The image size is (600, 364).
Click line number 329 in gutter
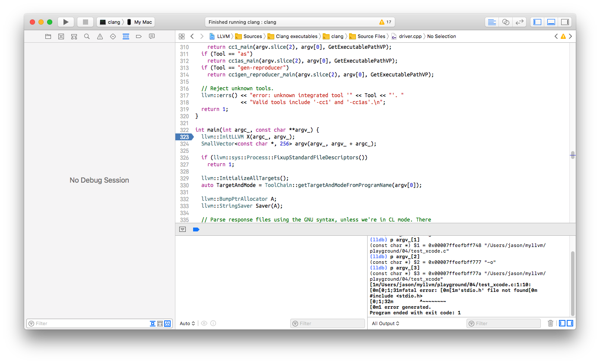tap(184, 178)
